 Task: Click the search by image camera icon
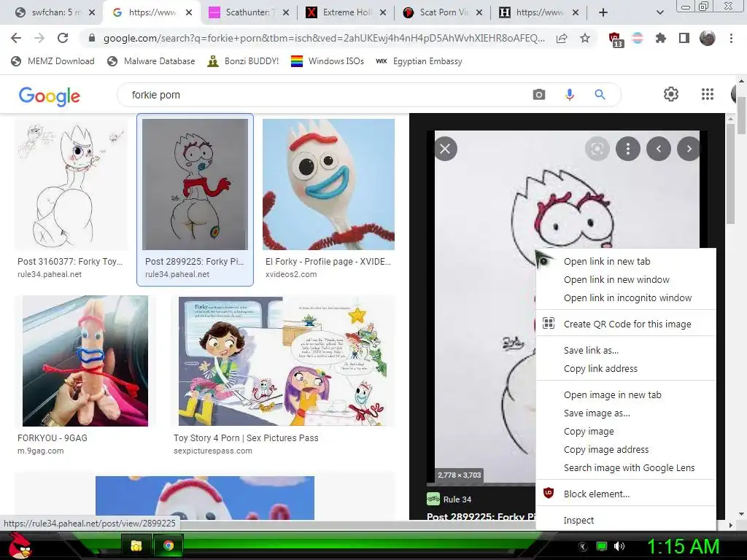point(539,95)
